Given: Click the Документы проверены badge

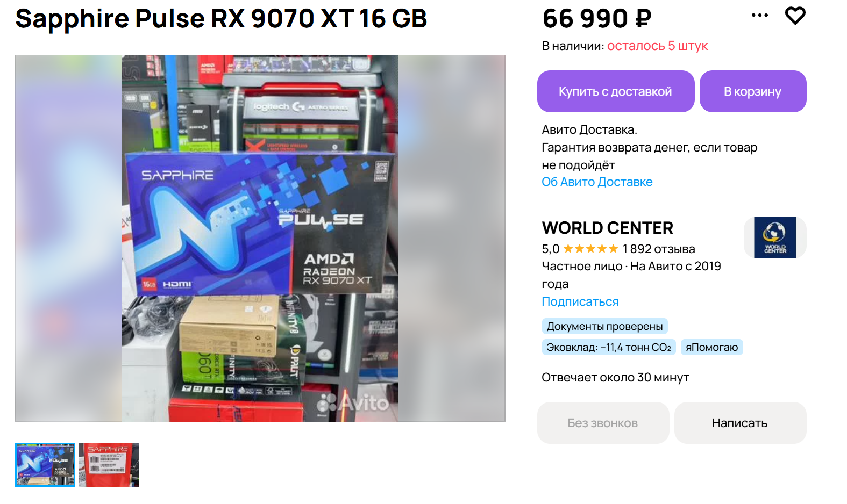Looking at the screenshot, I should point(604,326).
